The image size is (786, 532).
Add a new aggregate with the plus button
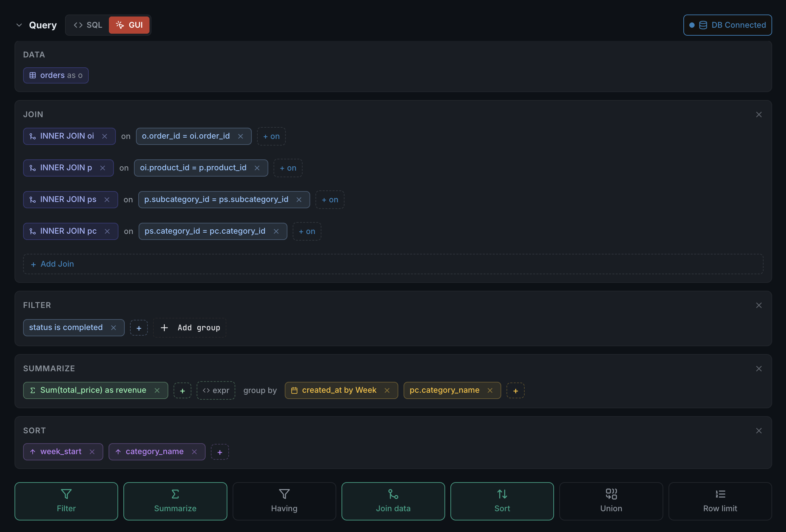(182, 391)
